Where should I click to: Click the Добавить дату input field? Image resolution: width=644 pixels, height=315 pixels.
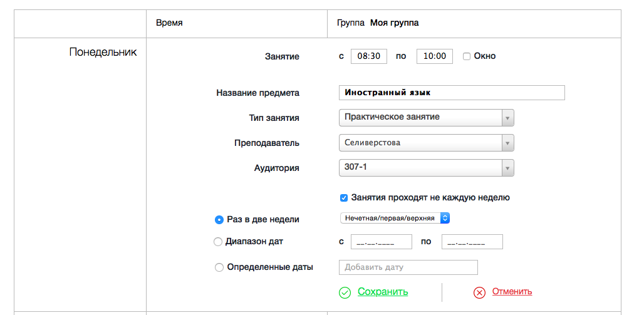point(408,267)
